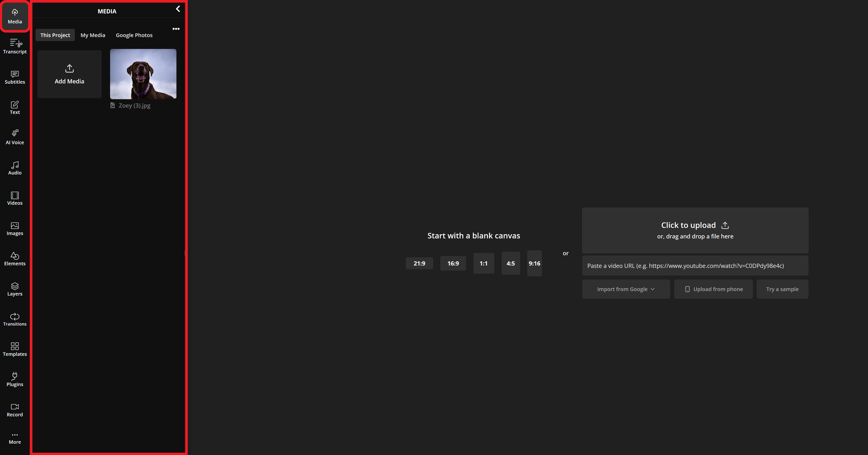Choose the 1:1 square canvas
Screen dimensions: 868x455
[x=483, y=263]
